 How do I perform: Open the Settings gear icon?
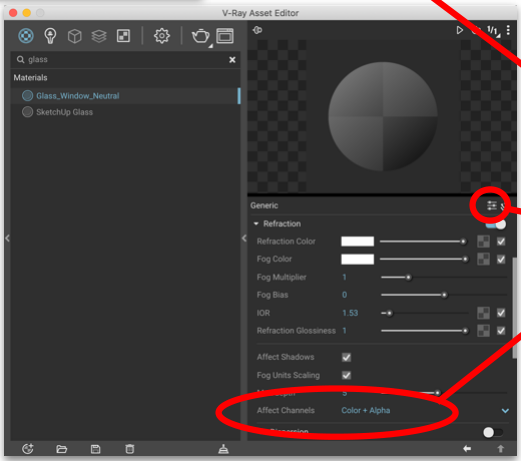tap(162, 36)
